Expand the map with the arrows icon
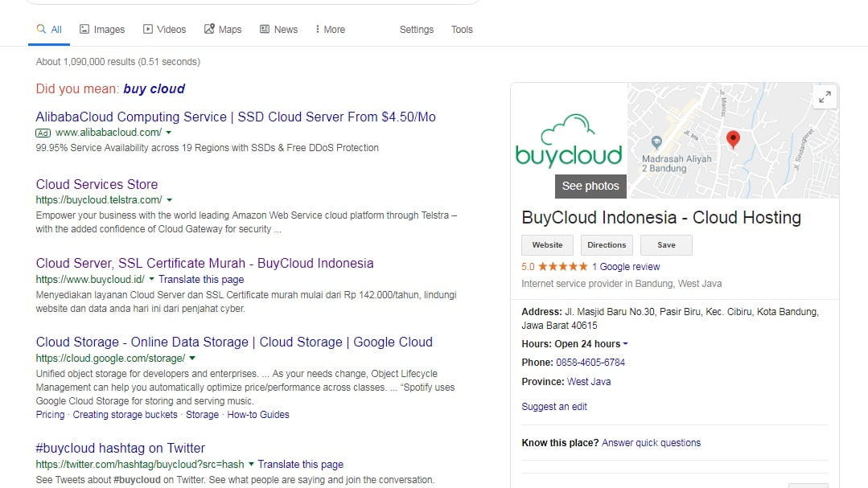The image size is (868, 488). coord(825,96)
